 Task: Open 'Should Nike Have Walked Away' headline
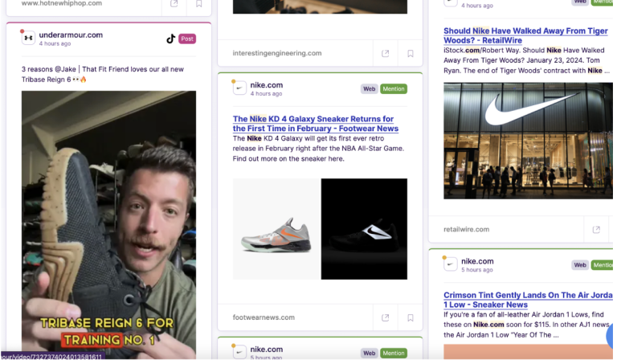(x=525, y=36)
